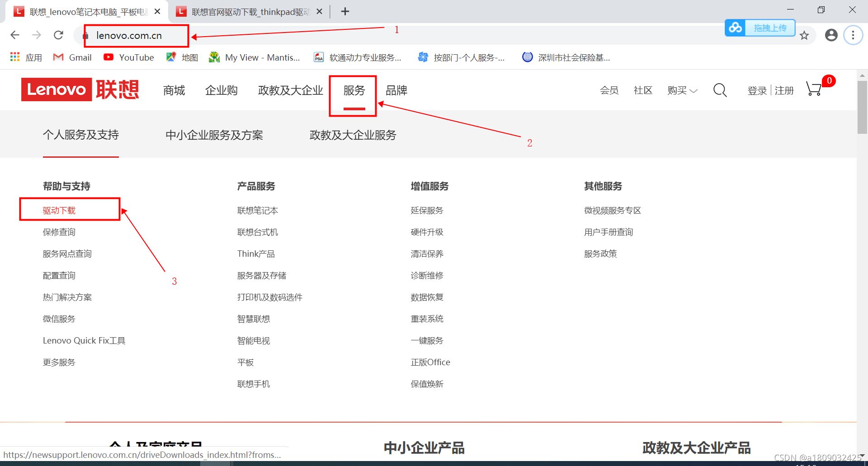The width and height of the screenshot is (868, 466).
Task: Click the 配置查询 link
Action: pos(59,276)
